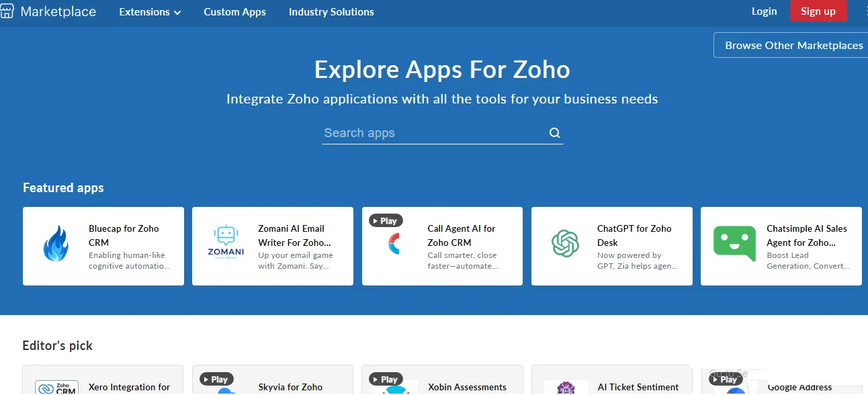This screenshot has height=395, width=868.
Task: Click the Editor's pick heading
Action: (x=57, y=346)
